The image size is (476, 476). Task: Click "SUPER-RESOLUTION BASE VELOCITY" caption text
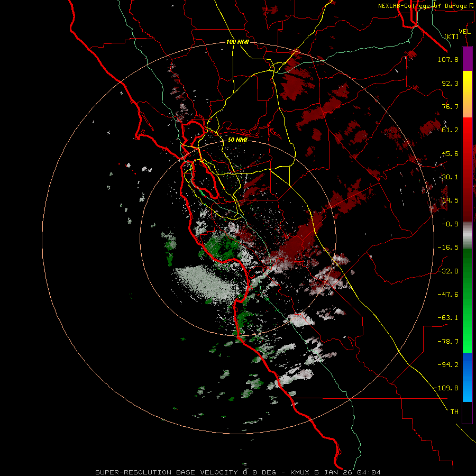coord(167,472)
